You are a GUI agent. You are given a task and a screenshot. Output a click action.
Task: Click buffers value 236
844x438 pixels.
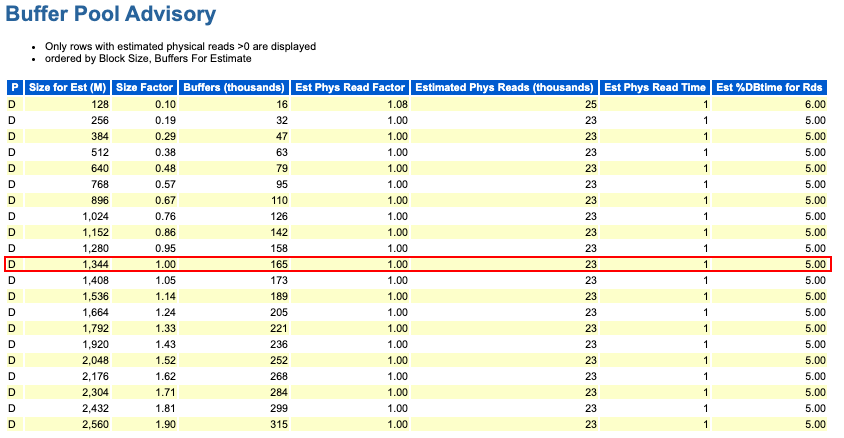[x=279, y=344]
